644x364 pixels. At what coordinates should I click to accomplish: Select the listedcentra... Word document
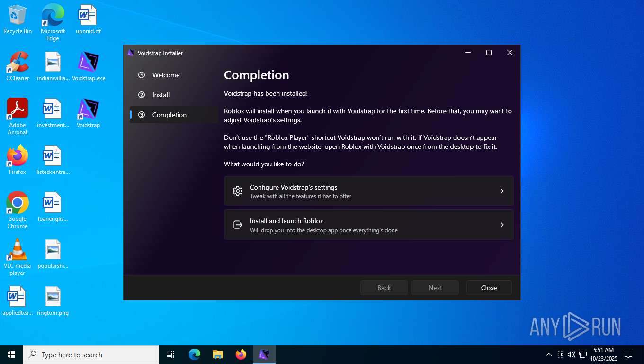tap(53, 160)
